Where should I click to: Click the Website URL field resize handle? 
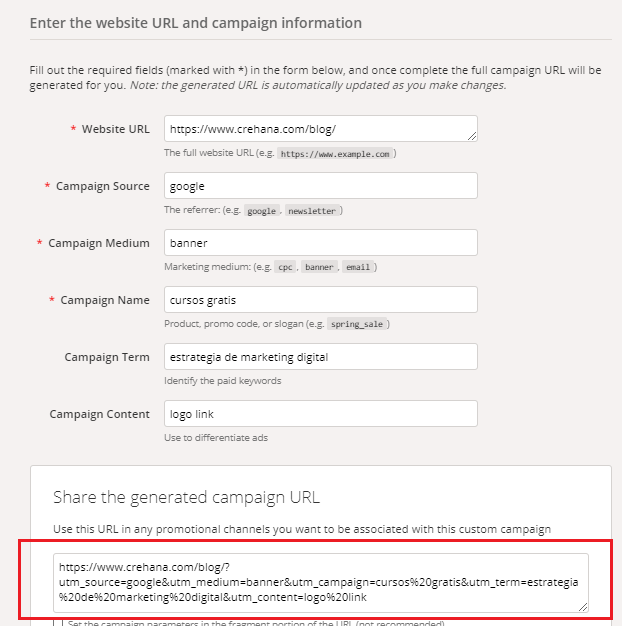[x=472, y=136]
